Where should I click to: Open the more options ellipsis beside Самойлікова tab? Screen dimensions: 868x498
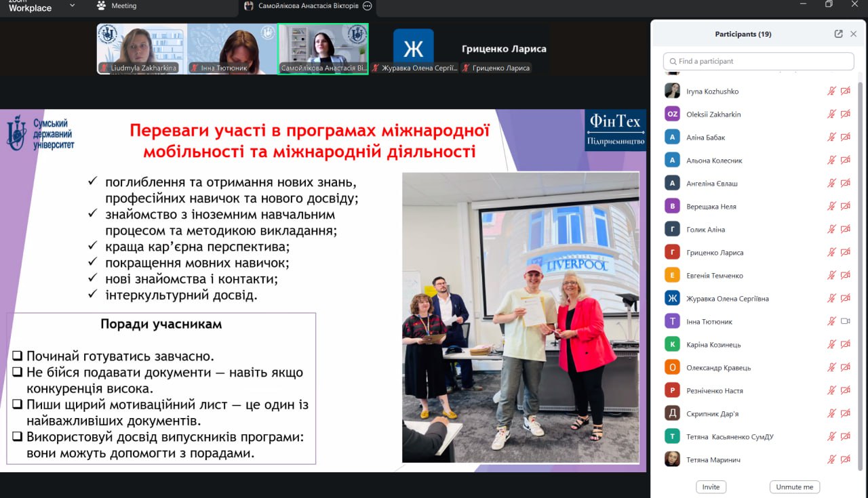coord(367,6)
